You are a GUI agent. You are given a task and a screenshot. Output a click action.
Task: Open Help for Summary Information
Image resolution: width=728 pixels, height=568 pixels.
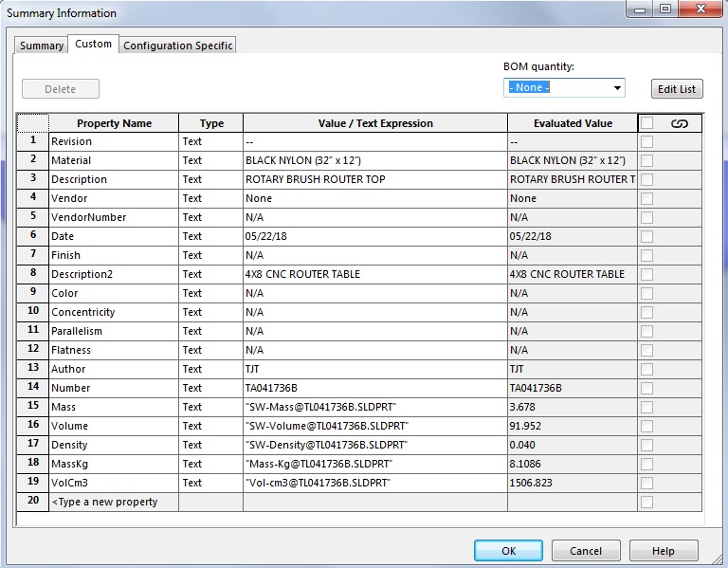(x=664, y=551)
